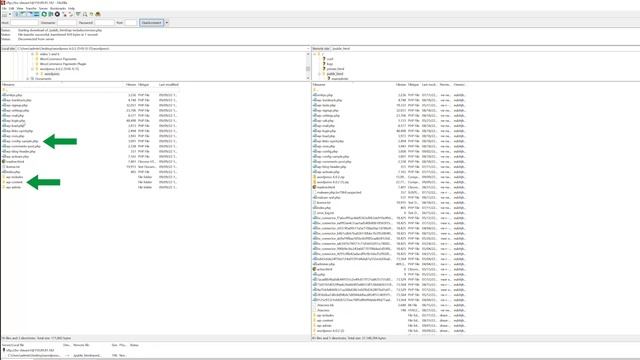The image size is (640, 360).
Task: Select wordpress-6.0.2.zip in remote file list
Action: click(331, 177)
